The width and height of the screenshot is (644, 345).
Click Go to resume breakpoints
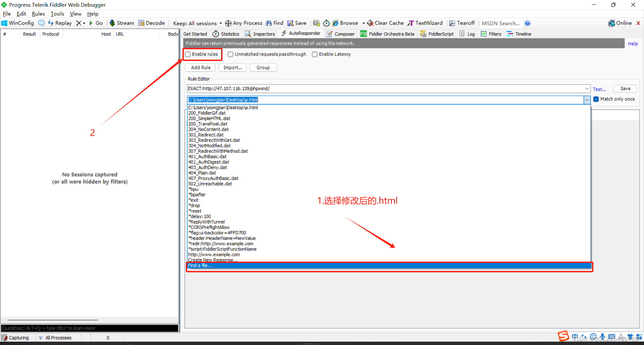tap(96, 23)
